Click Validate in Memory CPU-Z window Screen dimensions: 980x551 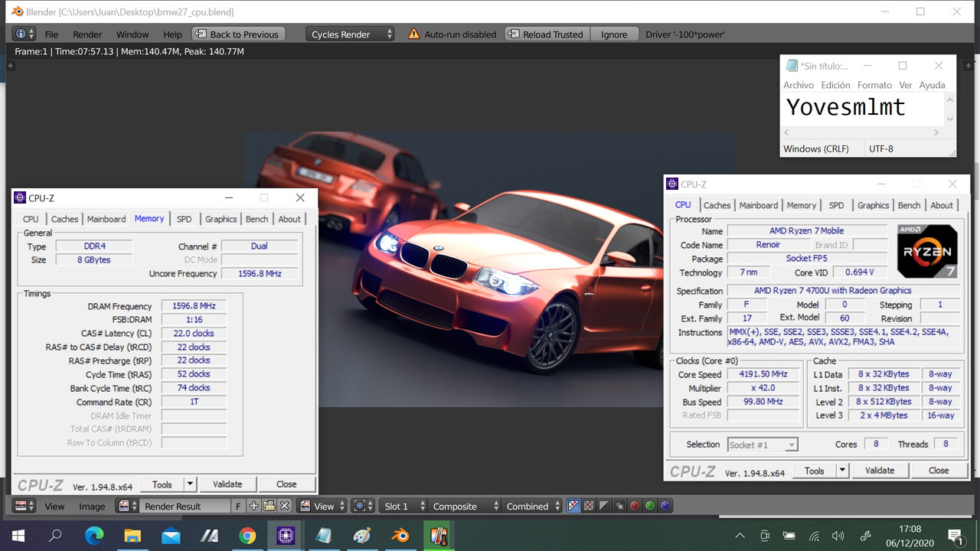(227, 484)
